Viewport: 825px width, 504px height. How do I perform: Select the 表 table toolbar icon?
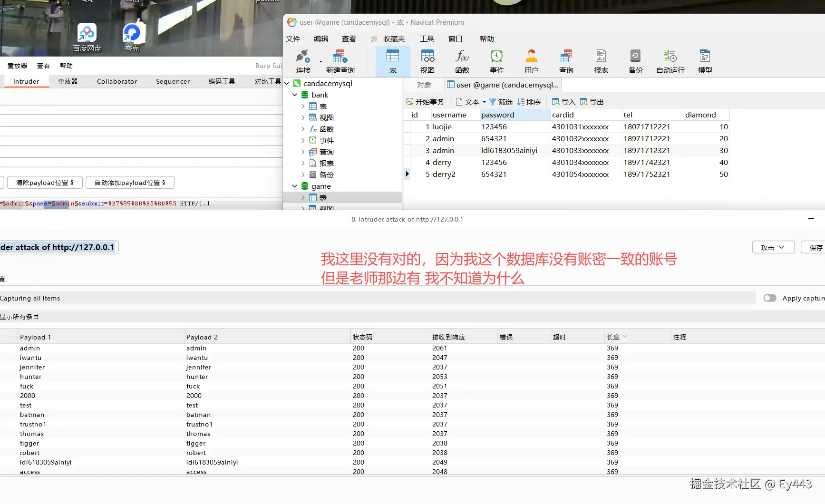pos(393,61)
